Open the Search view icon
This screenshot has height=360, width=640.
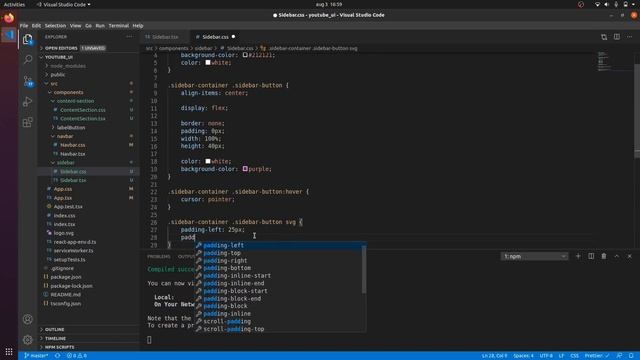coord(27,60)
